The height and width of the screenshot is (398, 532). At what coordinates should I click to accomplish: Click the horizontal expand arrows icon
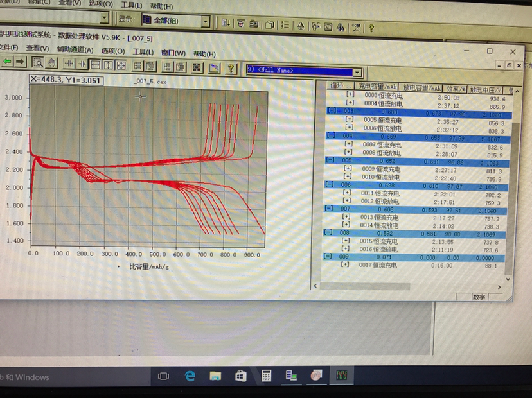click(x=69, y=64)
